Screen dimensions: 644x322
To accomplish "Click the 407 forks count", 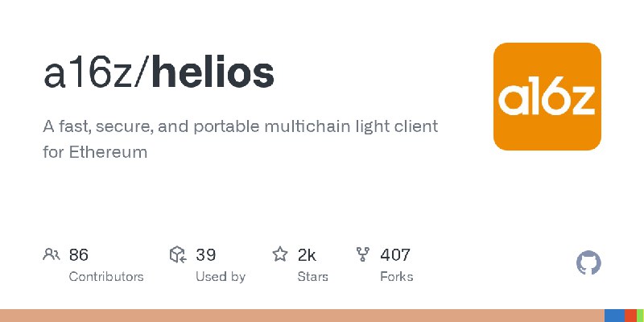I will 395,255.
